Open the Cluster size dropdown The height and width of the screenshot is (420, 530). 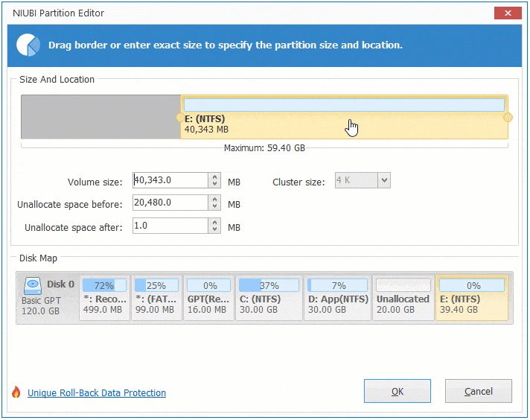[383, 180]
